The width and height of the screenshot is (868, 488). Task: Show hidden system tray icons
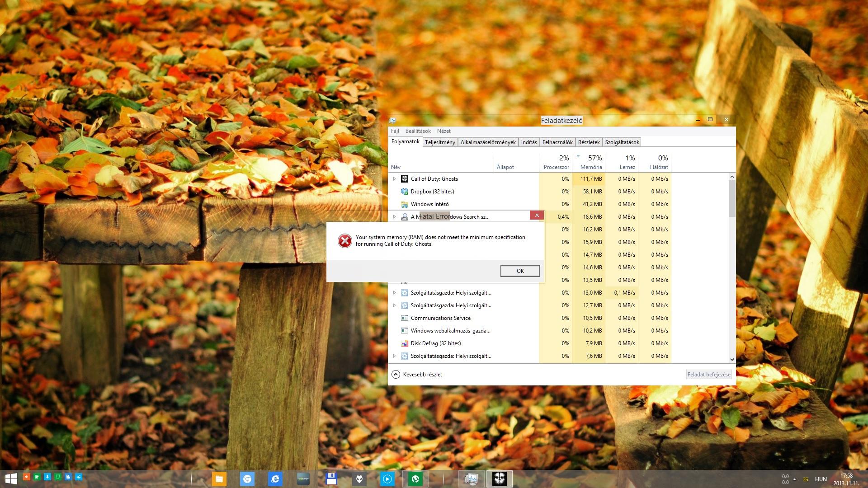point(794,479)
